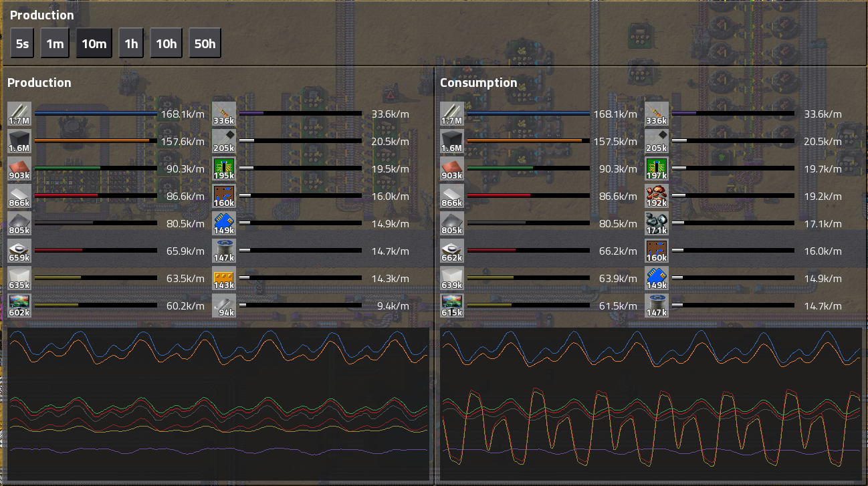Switch to the 10h time range
The image size is (868, 486).
pyautogui.click(x=166, y=43)
